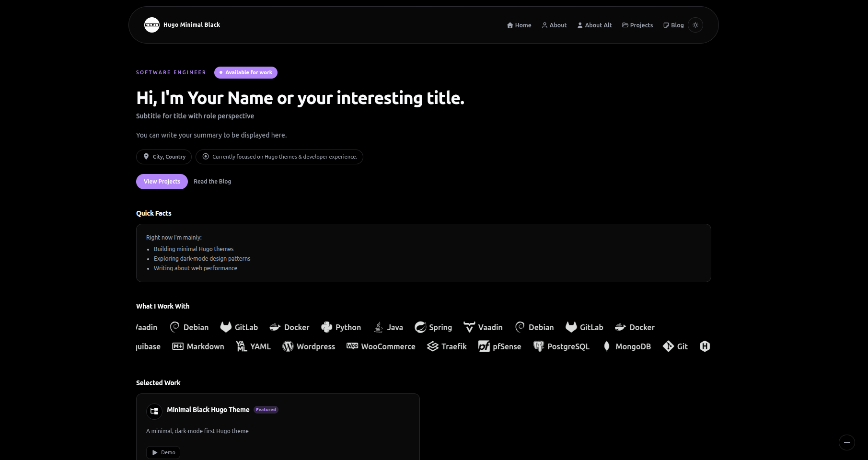Open the Home nav link
The image size is (868, 460).
(519, 25)
